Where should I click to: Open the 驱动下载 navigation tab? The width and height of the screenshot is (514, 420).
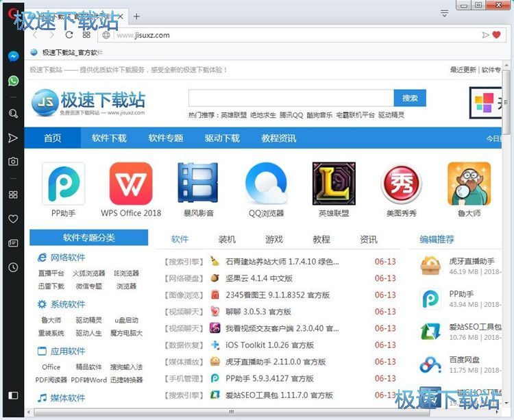coord(222,138)
